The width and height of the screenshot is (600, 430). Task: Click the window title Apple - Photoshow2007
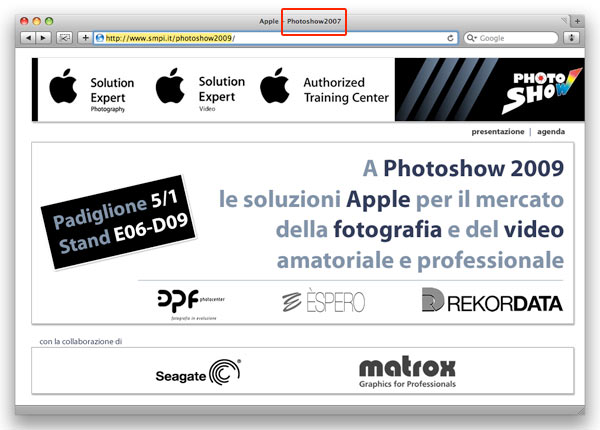[300, 21]
